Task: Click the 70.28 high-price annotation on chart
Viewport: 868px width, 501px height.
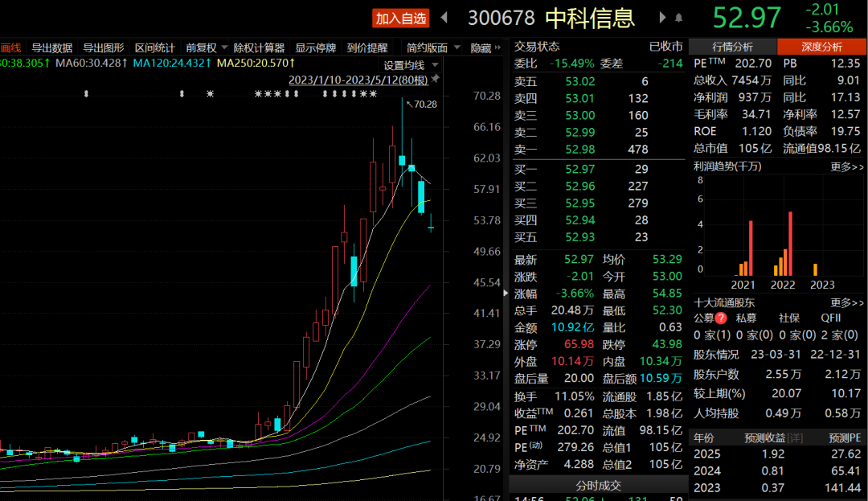Action: 425,104
